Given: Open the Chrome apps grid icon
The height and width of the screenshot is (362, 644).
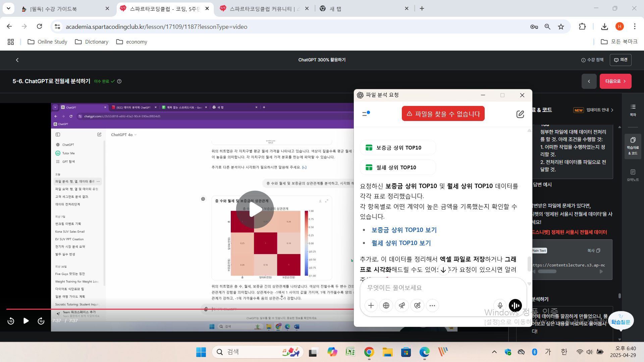Looking at the screenshot, I should click(11, 42).
